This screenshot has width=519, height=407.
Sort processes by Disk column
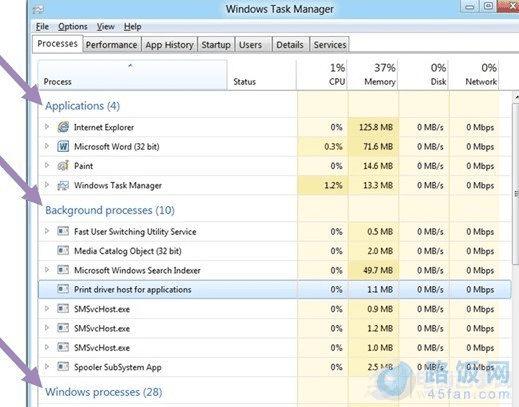424,75
